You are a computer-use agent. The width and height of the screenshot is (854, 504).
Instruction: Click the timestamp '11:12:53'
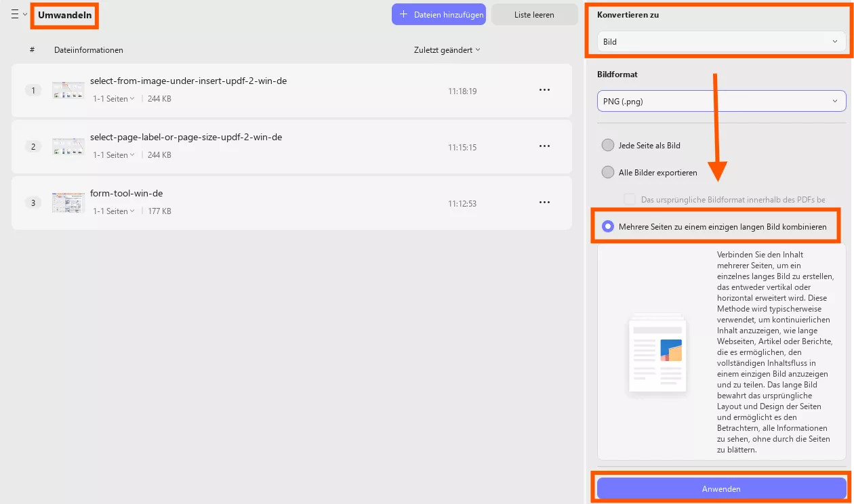coord(462,203)
